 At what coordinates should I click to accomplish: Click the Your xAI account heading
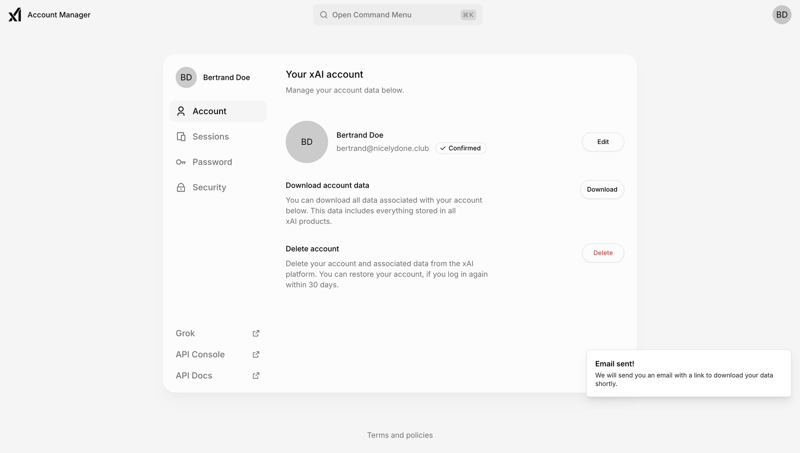point(324,74)
